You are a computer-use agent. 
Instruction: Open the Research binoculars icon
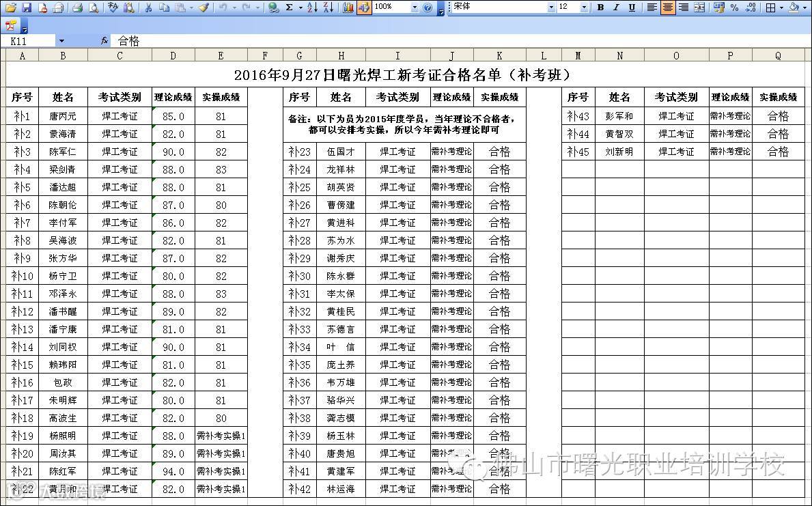coord(128,8)
